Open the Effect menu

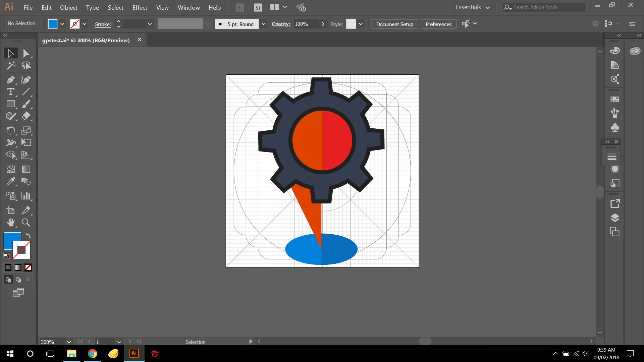tap(140, 7)
